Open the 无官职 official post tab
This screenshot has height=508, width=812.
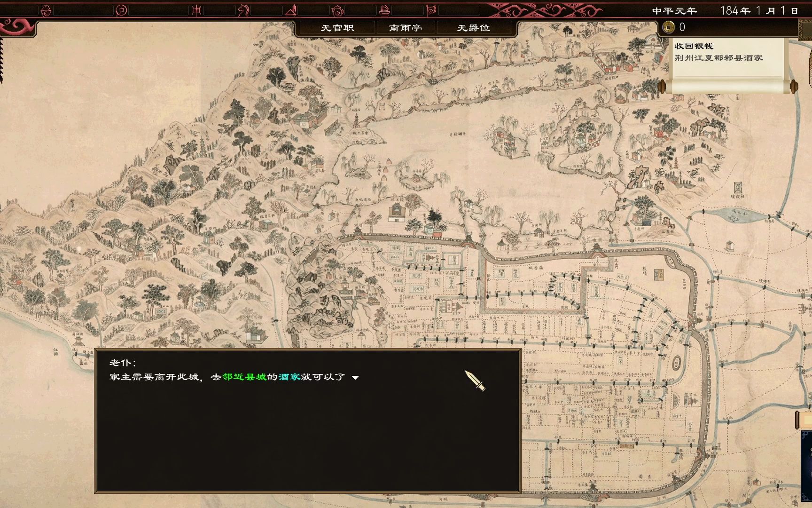click(337, 28)
